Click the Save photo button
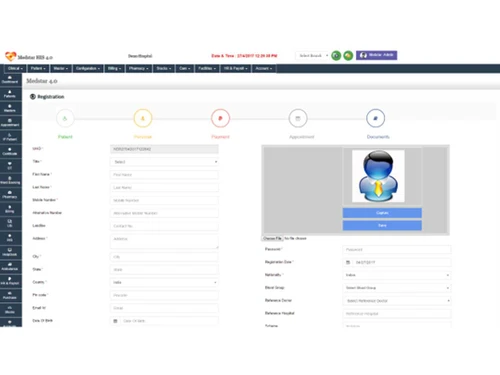This screenshot has width=500, height=375. pyautogui.click(x=382, y=225)
